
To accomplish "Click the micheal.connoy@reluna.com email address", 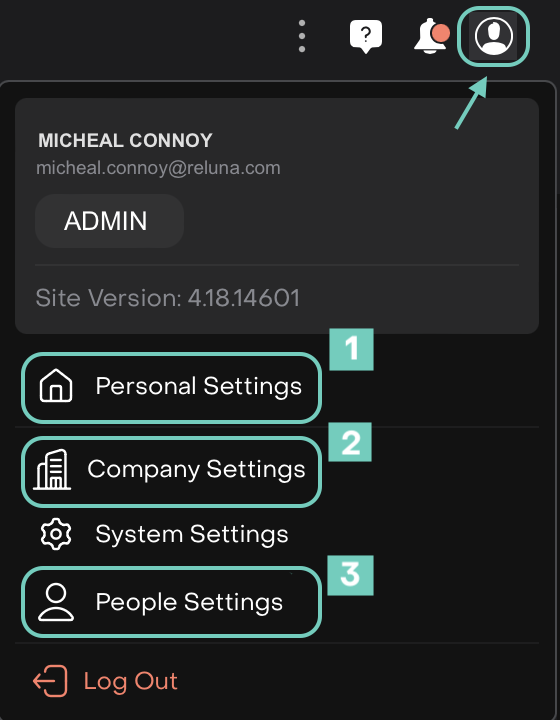I will [158, 168].
